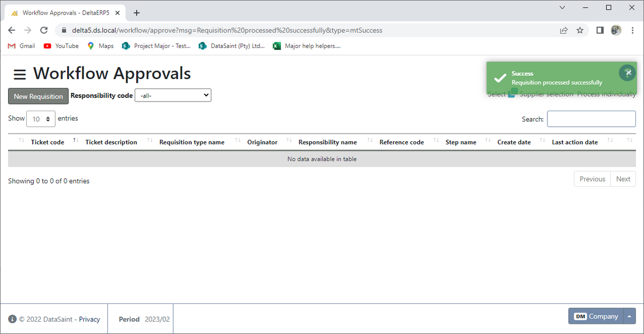Click the info icon beside copyright
This screenshot has height=334, width=644.
(x=12, y=319)
